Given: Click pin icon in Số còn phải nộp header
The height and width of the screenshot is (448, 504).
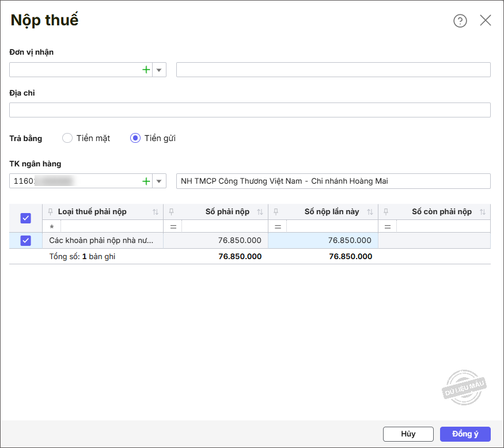Looking at the screenshot, I should point(386,212).
